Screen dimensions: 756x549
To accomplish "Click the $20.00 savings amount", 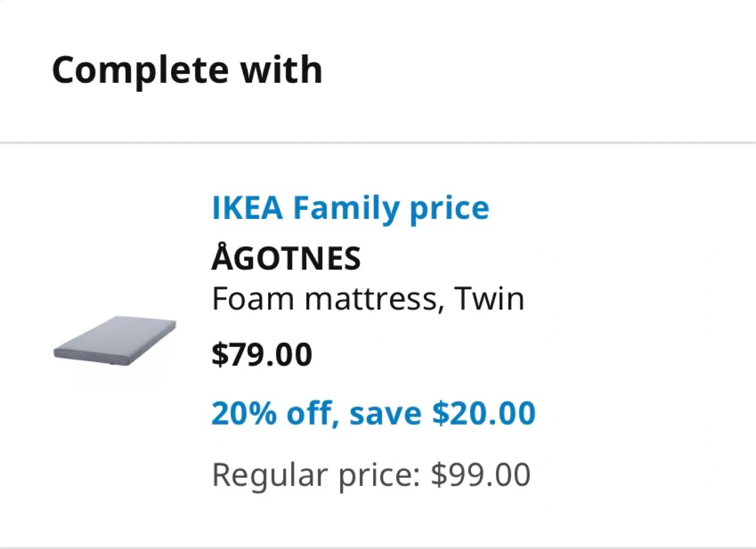I will pyautogui.click(x=483, y=413).
